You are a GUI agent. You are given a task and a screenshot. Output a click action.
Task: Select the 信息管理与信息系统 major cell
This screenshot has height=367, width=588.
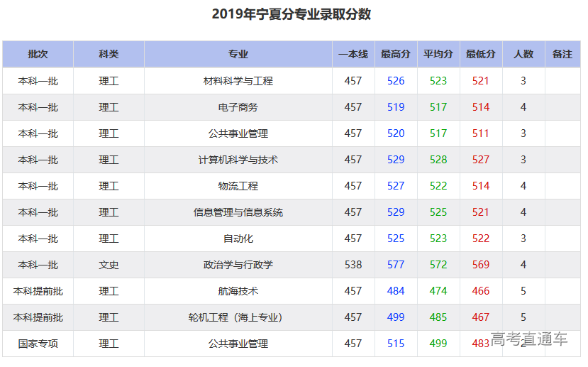point(238,212)
